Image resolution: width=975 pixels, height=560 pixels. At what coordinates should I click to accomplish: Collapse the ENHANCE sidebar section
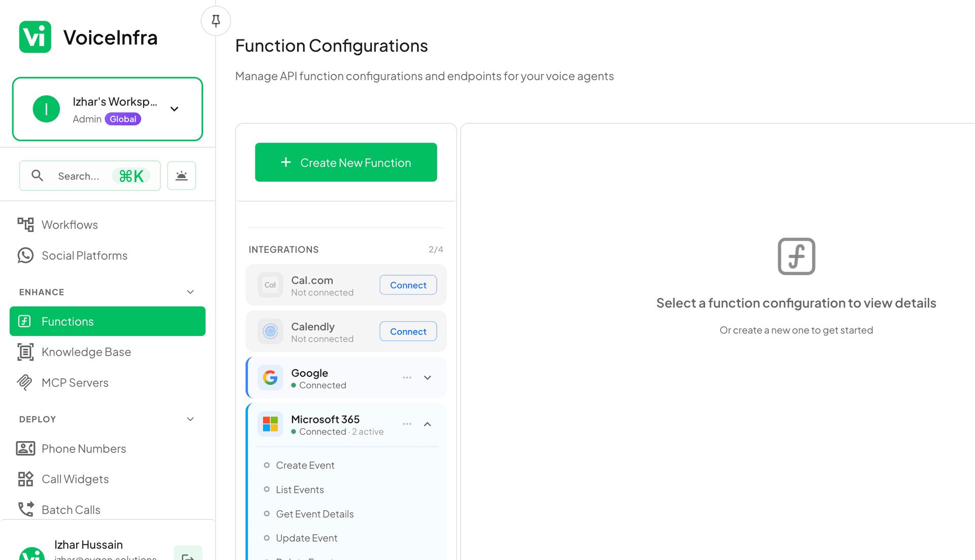[x=190, y=292]
